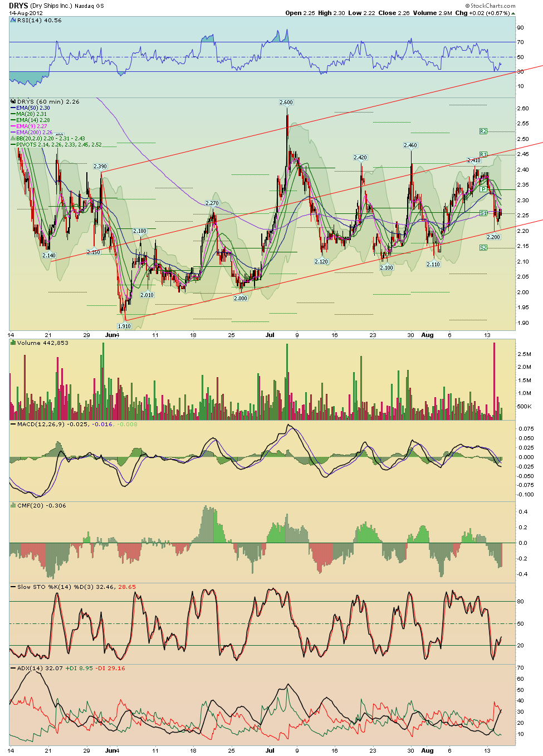This screenshot has width=543, height=756.
Task: Click the P pivot point marker
Action: pyautogui.click(x=483, y=189)
